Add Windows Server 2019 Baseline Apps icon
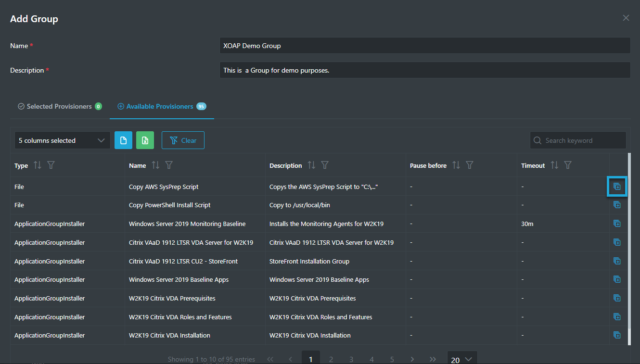640x364 pixels. pyautogui.click(x=617, y=279)
